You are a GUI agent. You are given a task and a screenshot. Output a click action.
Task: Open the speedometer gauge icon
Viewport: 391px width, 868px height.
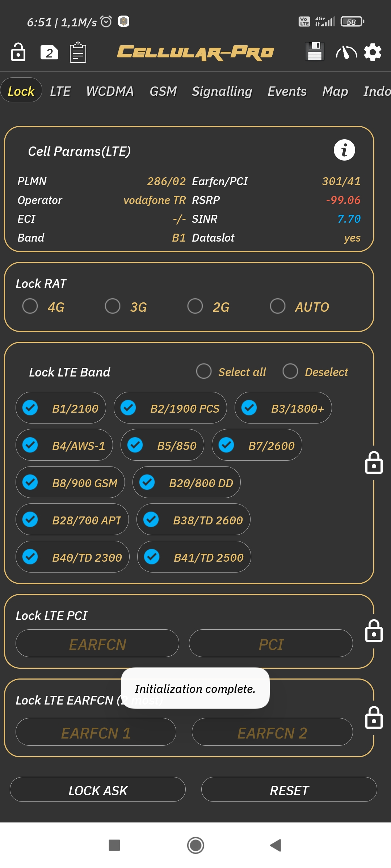point(346,52)
